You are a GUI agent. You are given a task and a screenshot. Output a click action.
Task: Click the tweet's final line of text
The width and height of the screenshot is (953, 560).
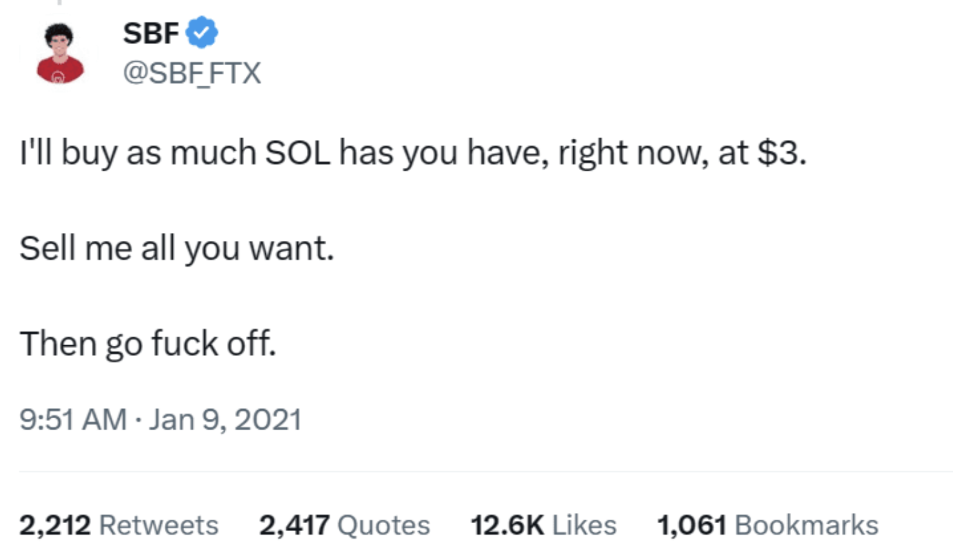[148, 343]
